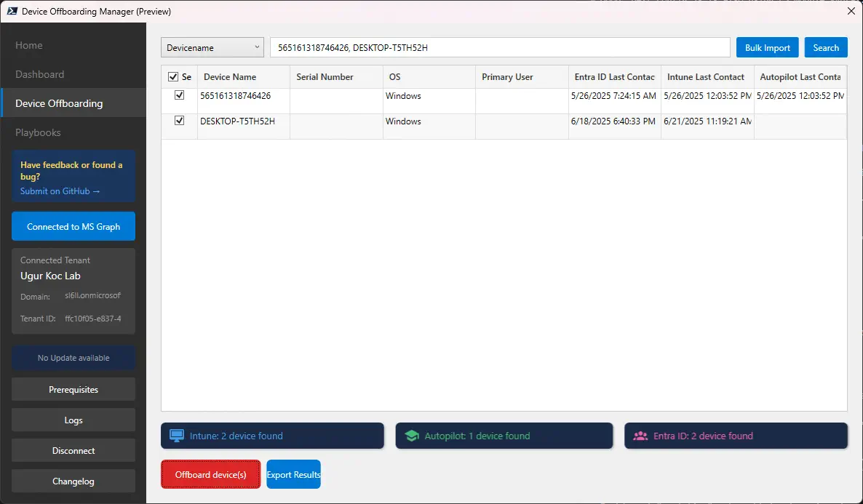Click the Intune monitor icon in status bar

click(175, 435)
